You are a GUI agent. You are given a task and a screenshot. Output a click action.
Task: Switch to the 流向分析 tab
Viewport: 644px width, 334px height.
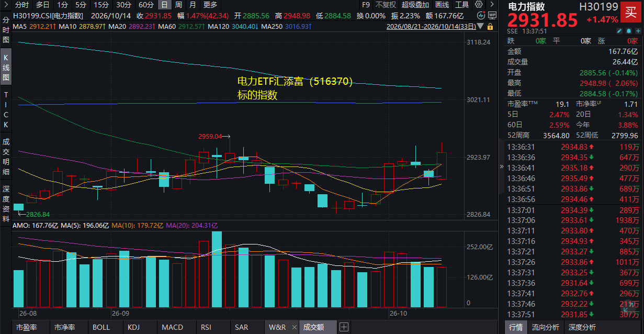click(545, 327)
